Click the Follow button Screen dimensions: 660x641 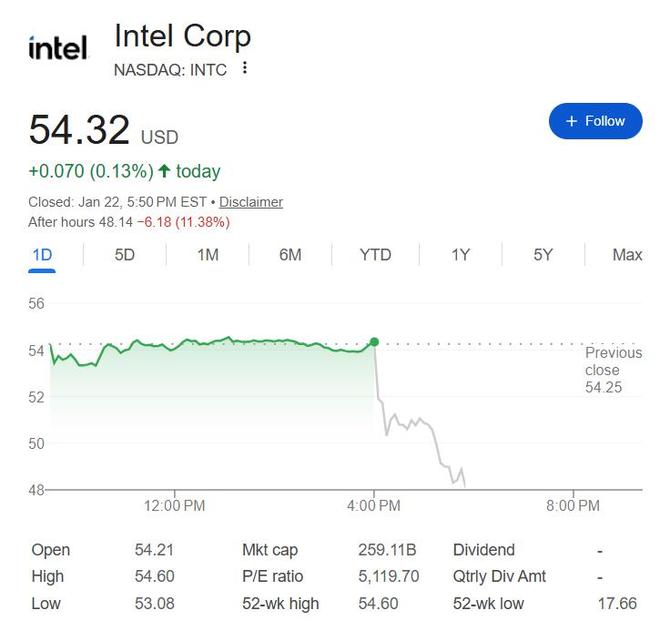595,121
